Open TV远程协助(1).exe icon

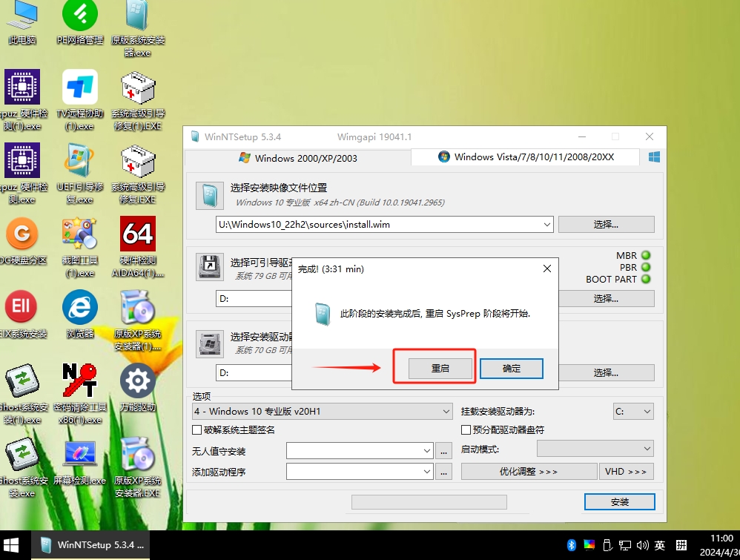pyautogui.click(x=80, y=100)
